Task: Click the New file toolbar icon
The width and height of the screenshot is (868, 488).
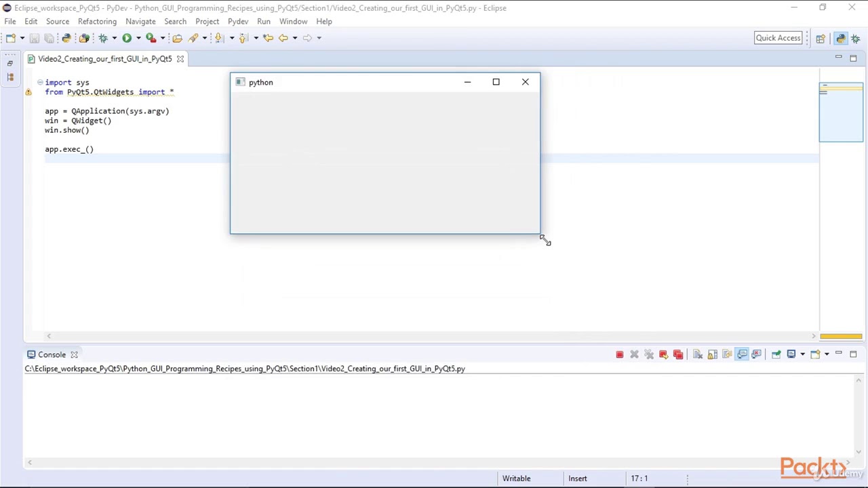Action: coord(12,38)
